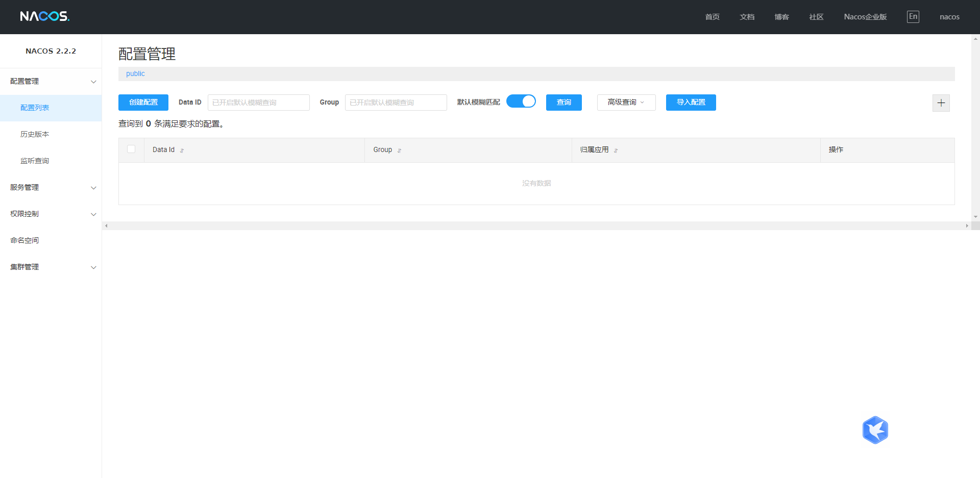Image resolution: width=980 pixels, height=478 pixels.
Task: Click the Nacos logo in header
Action: point(44,16)
